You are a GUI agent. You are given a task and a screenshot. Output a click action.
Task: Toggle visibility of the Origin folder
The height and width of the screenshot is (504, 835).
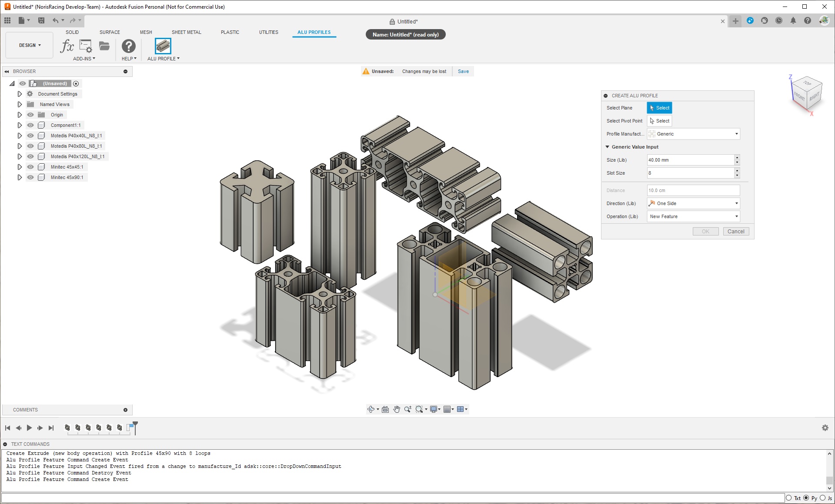tap(30, 115)
